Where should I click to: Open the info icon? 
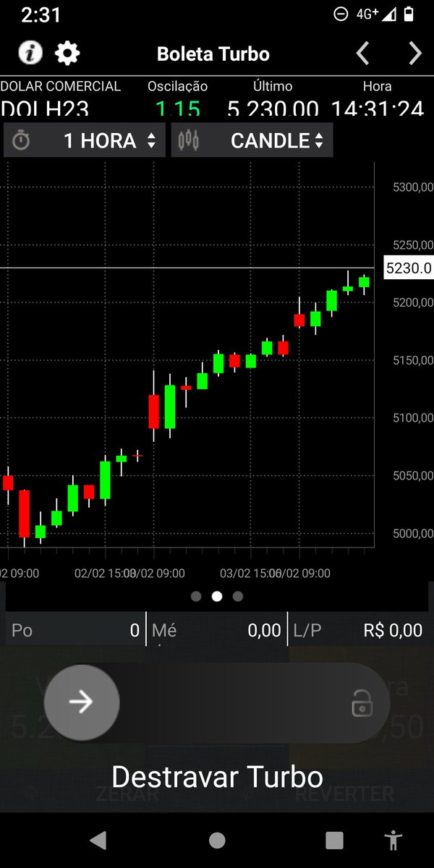click(x=30, y=53)
